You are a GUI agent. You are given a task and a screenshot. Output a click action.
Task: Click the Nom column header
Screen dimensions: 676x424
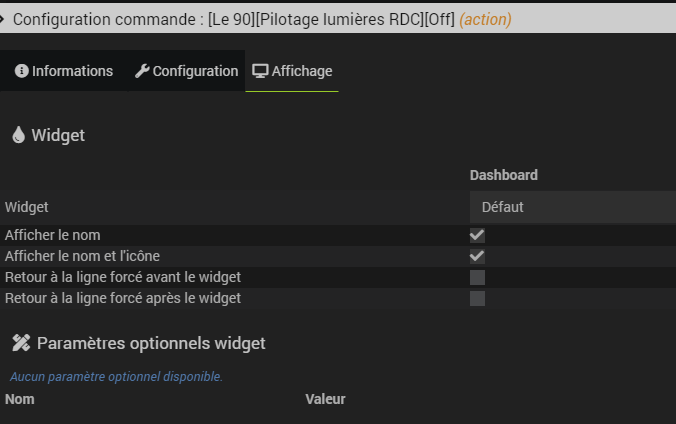(x=20, y=399)
